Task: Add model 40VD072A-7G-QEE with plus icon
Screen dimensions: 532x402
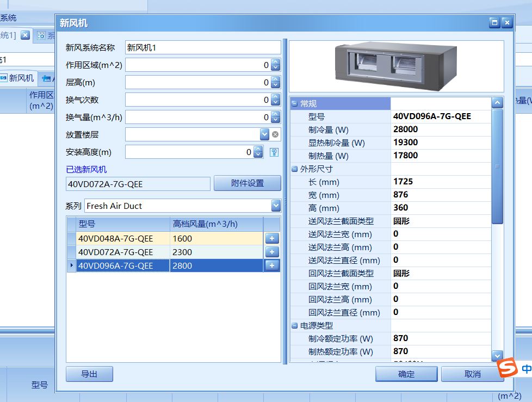Action: point(272,252)
